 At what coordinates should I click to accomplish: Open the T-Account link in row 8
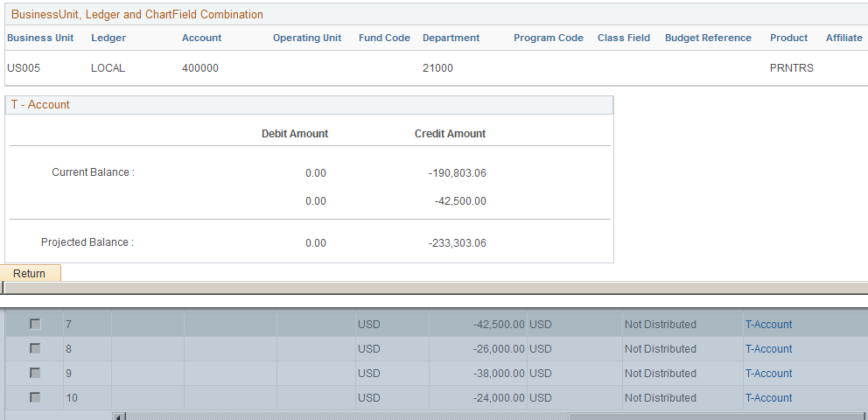click(x=768, y=349)
